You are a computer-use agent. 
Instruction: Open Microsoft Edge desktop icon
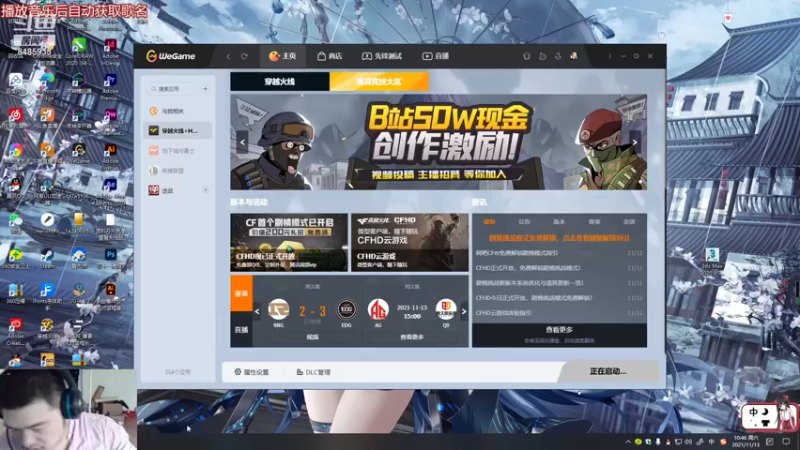point(47,84)
